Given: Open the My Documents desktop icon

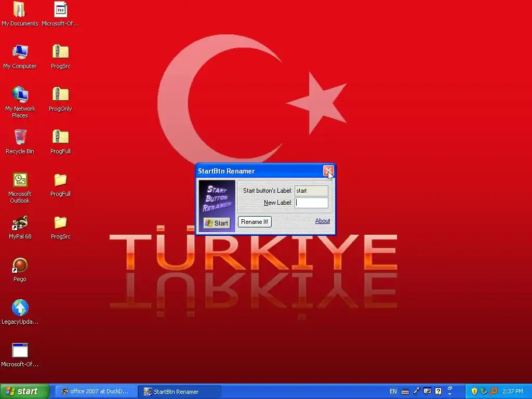Looking at the screenshot, I should tap(20, 14).
